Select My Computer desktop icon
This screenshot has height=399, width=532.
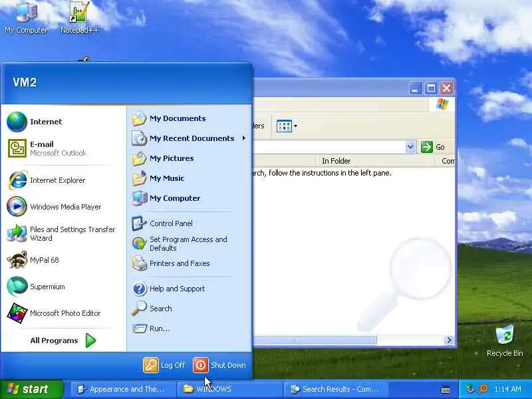26,18
